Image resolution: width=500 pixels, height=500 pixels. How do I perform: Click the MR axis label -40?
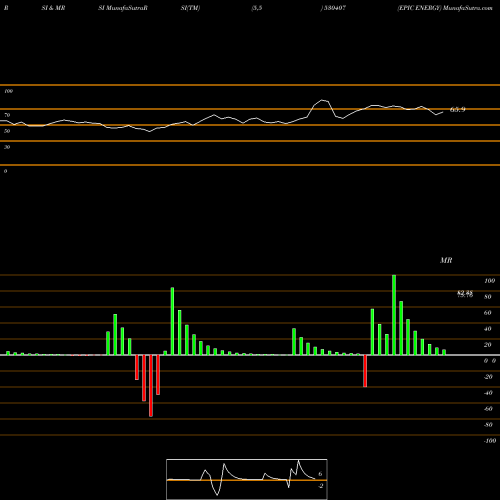click(x=488, y=393)
